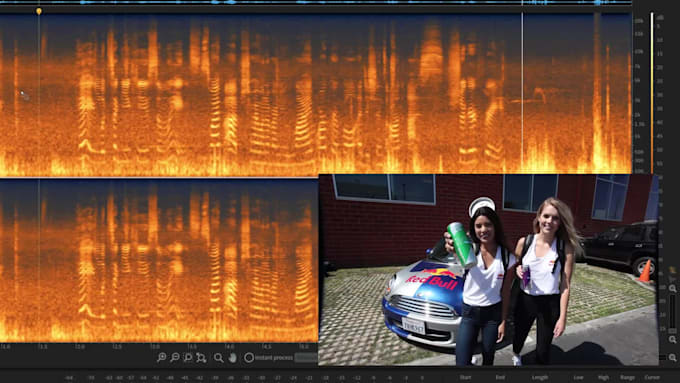Click the Red Bull video preview thumbnail
Screen dimensions: 680x383
click(488, 270)
